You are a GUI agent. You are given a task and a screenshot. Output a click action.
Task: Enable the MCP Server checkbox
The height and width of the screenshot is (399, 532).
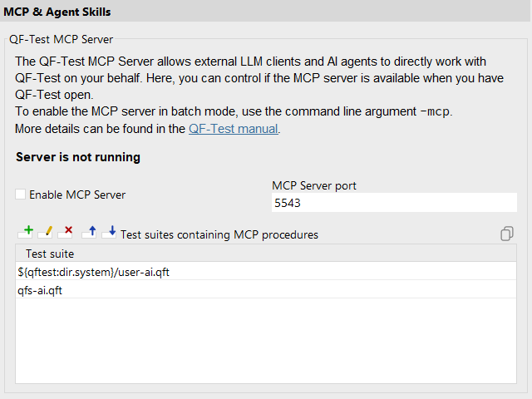pyautogui.click(x=20, y=195)
